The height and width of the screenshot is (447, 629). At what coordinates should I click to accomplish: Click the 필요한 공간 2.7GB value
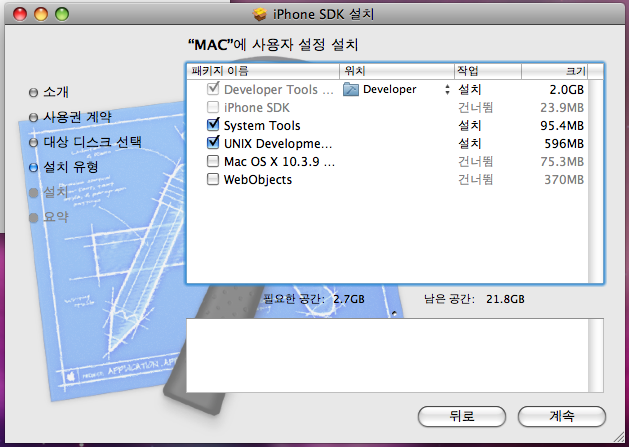[x=349, y=299]
